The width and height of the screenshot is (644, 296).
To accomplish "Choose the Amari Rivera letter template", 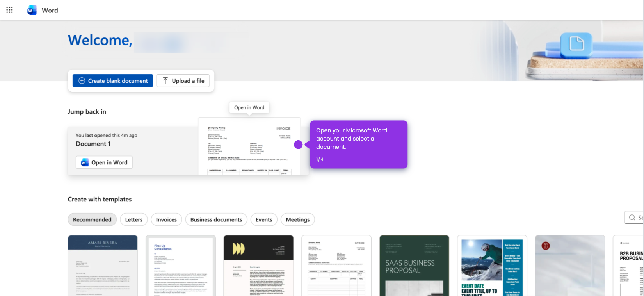I will click(103, 266).
